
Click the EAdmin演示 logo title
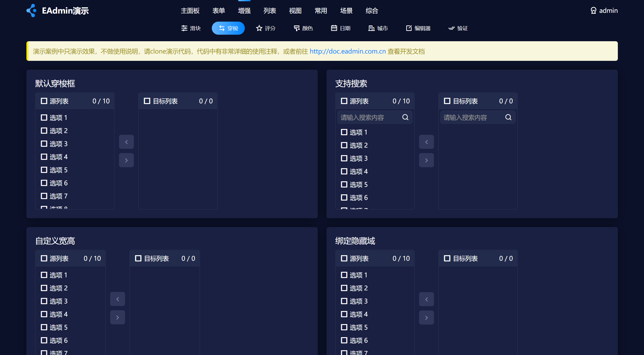click(x=65, y=11)
